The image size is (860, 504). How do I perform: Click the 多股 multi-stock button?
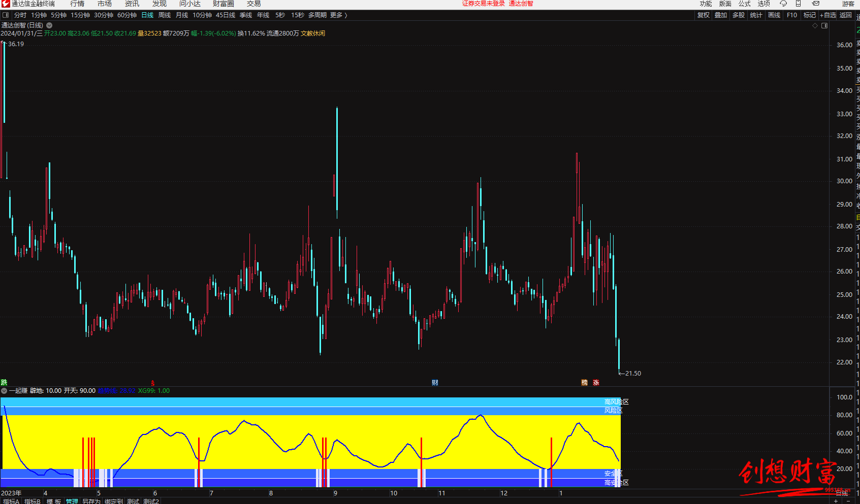click(739, 15)
